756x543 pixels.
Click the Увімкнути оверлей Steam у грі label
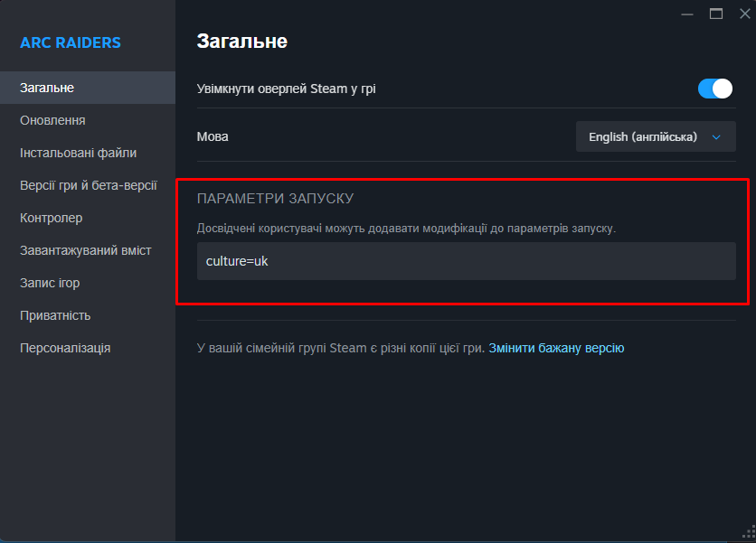287,89
